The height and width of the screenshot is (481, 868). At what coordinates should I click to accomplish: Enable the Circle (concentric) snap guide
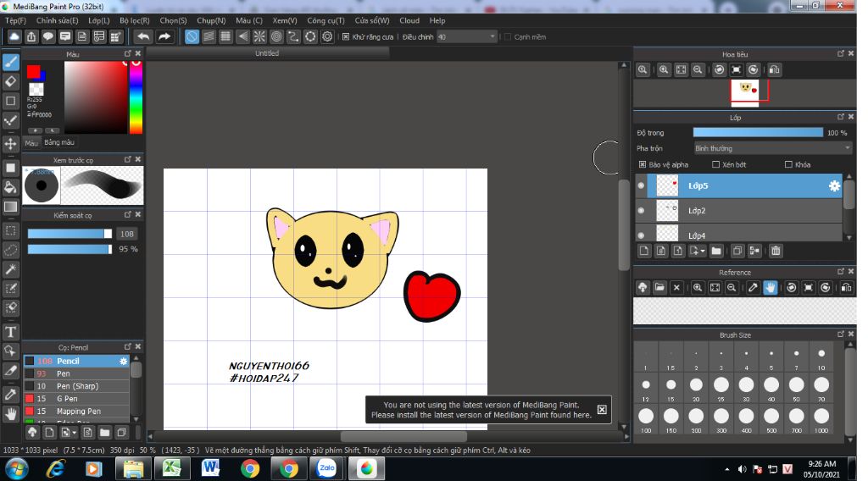coord(276,37)
